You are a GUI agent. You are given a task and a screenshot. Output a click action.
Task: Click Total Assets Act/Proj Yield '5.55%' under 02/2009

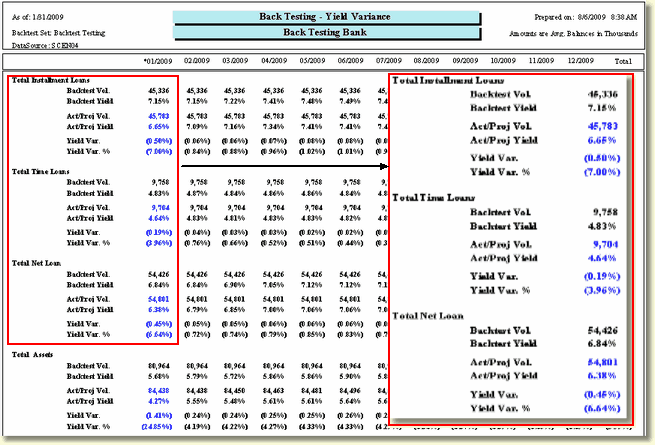(x=197, y=401)
